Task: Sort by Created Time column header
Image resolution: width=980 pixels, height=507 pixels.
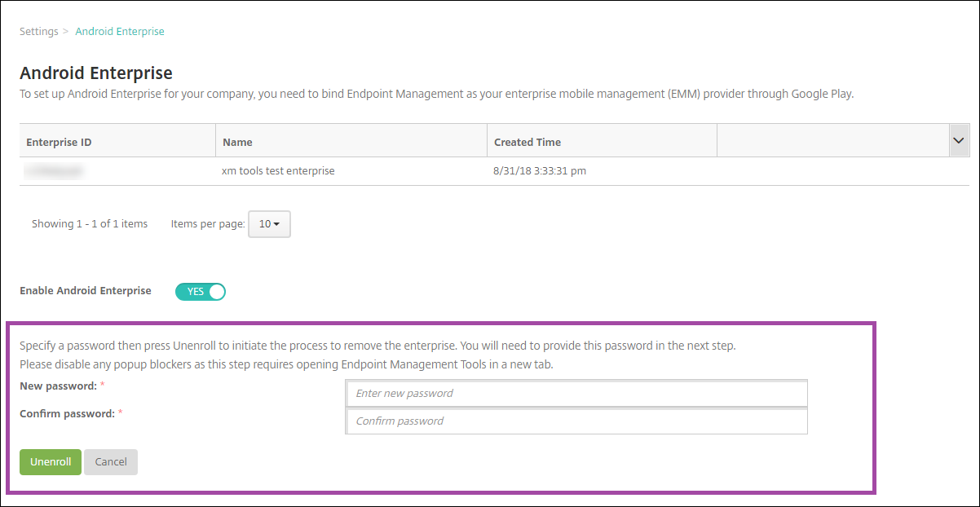Action: click(x=528, y=142)
